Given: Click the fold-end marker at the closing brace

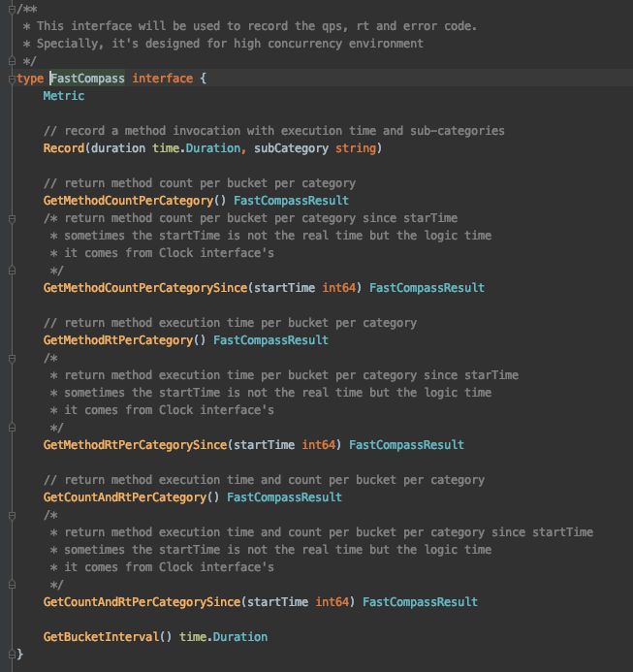Looking at the screenshot, I should (12, 655).
